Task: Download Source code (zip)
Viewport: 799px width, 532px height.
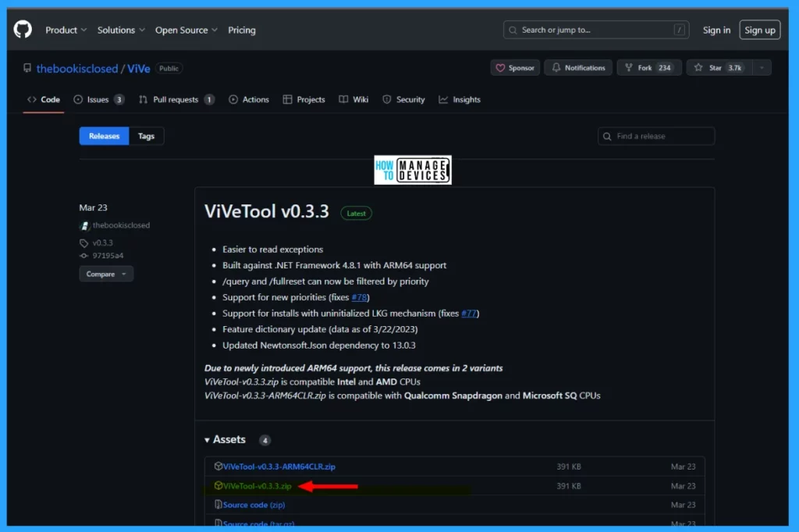Action: [254, 505]
